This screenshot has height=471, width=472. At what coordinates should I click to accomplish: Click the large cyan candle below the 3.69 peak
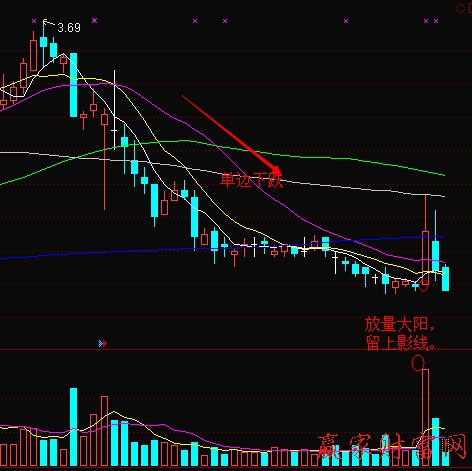(73, 85)
